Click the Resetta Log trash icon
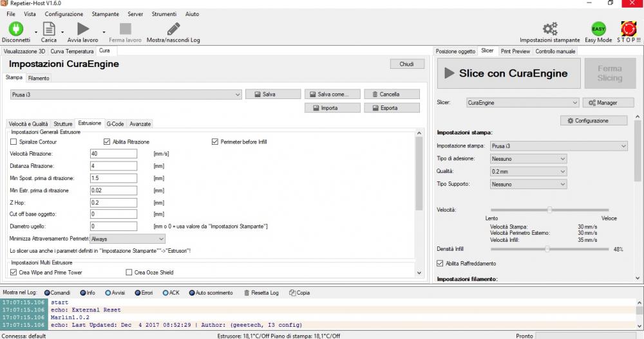The height and width of the screenshot is (339, 644). click(x=247, y=293)
